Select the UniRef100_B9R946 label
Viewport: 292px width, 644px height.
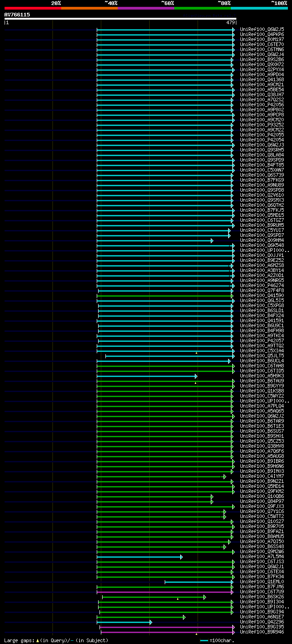coord(262,632)
